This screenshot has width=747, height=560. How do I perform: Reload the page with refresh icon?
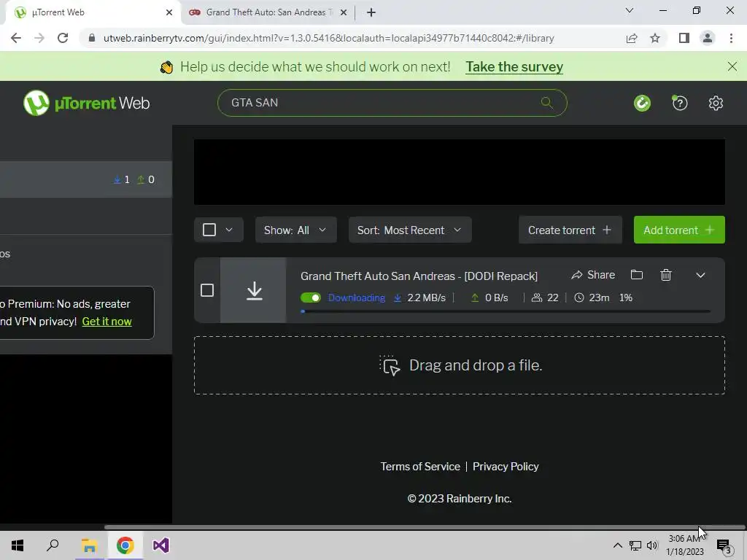click(x=63, y=38)
